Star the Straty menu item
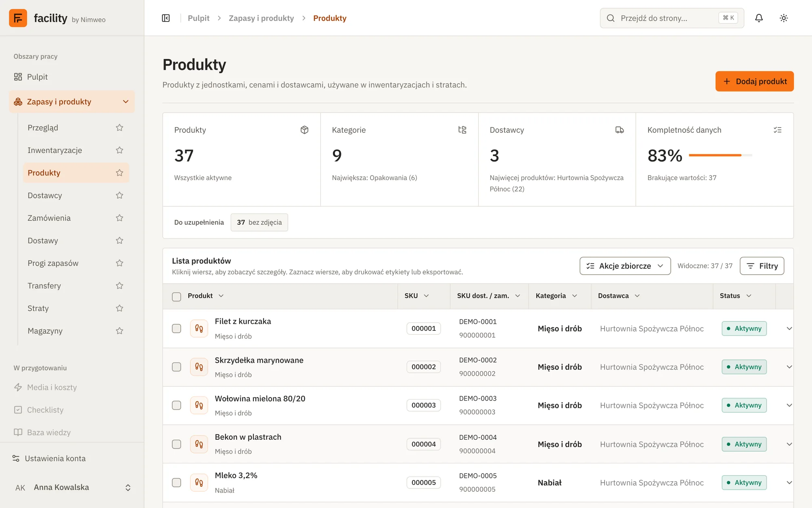Image resolution: width=812 pixels, height=508 pixels. click(119, 308)
